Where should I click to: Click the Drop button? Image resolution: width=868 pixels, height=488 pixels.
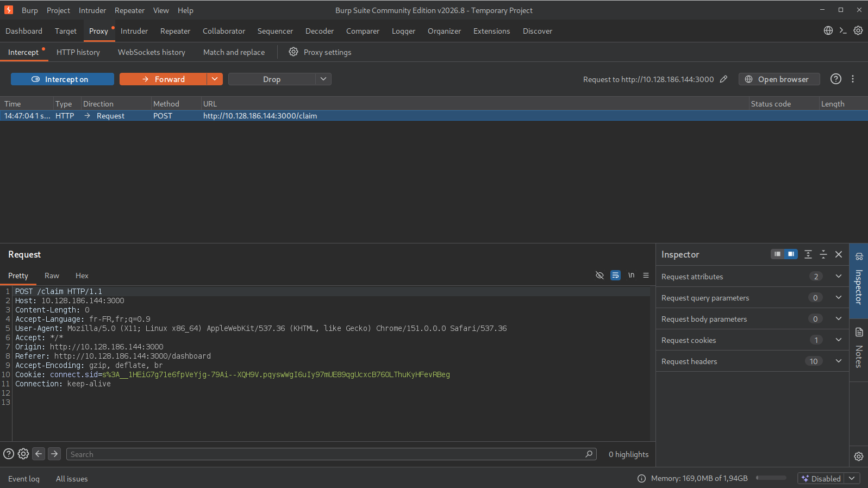(272, 79)
